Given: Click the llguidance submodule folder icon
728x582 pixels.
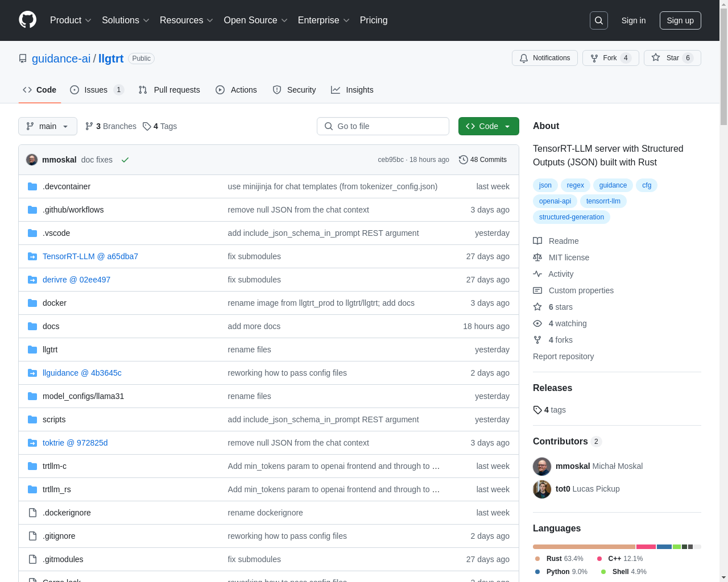Looking at the screenshot, I should pyautogui.click(x=32, y=373).
